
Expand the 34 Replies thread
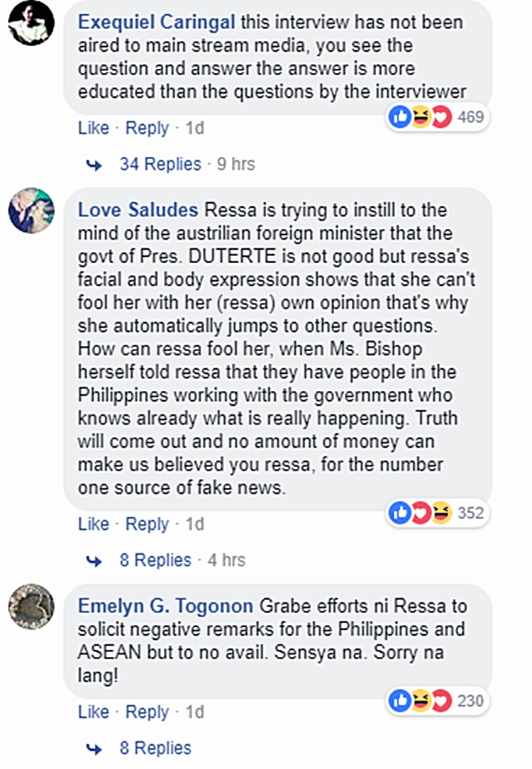coord(160,165)
